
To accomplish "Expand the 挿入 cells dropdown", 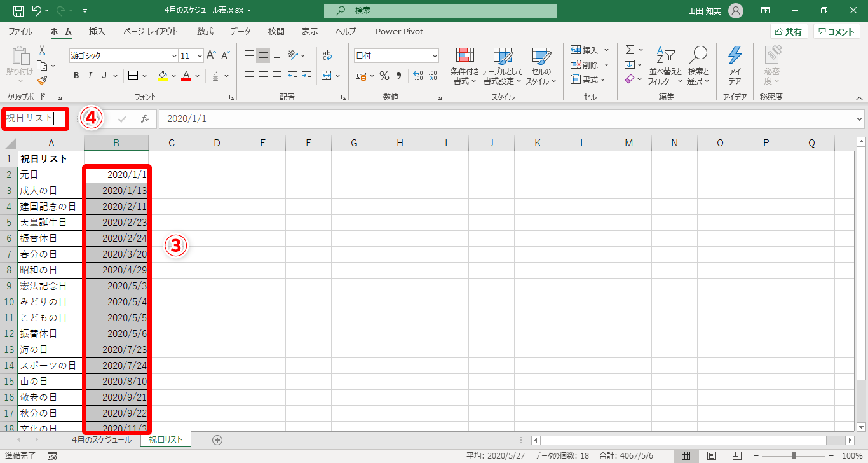I will coord(606,50).
